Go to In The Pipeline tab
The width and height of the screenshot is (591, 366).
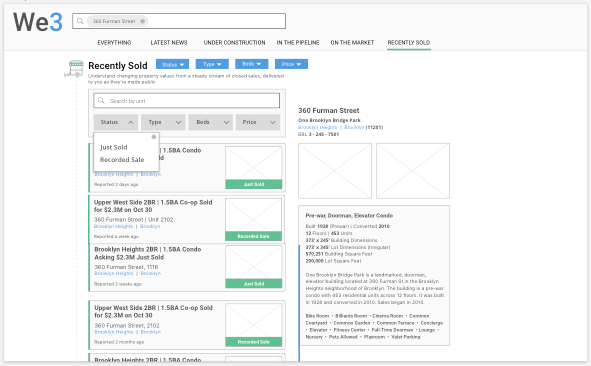pos(298,43)
